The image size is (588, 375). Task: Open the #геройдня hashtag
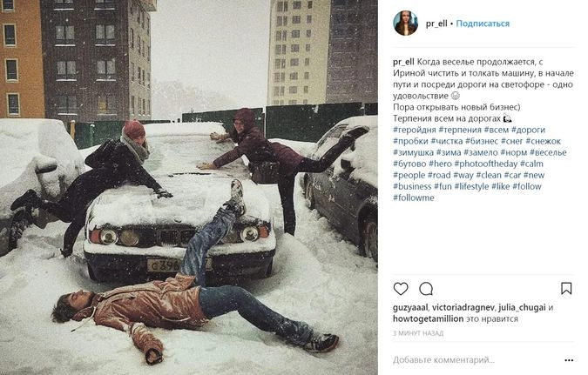click(x=415, y=130)
